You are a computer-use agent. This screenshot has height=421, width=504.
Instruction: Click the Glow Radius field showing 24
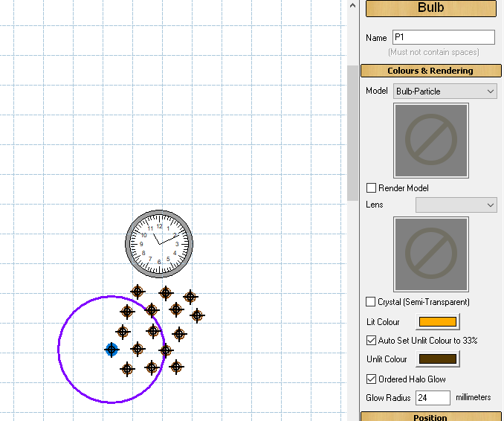pyautogui.click(x=433, y=398)
